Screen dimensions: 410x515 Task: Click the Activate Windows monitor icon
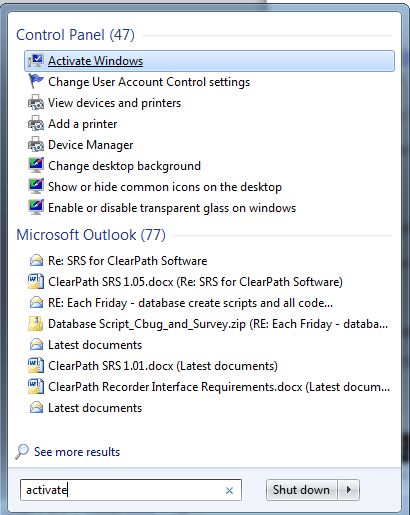pos(36,61)
